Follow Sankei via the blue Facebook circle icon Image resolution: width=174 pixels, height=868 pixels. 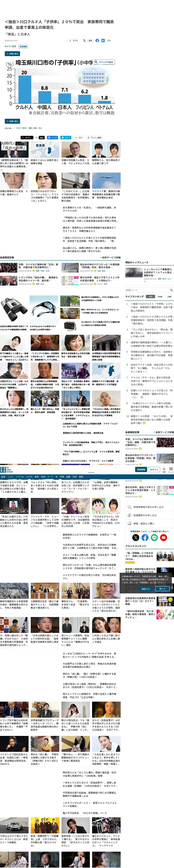coord(145,538)
